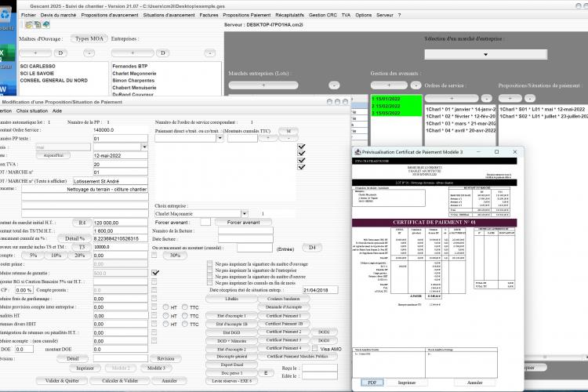The image size is (588, 392).
Task: Click the Demande d'Acompte button
Action: pyautogui.click(x=284, y=307)
